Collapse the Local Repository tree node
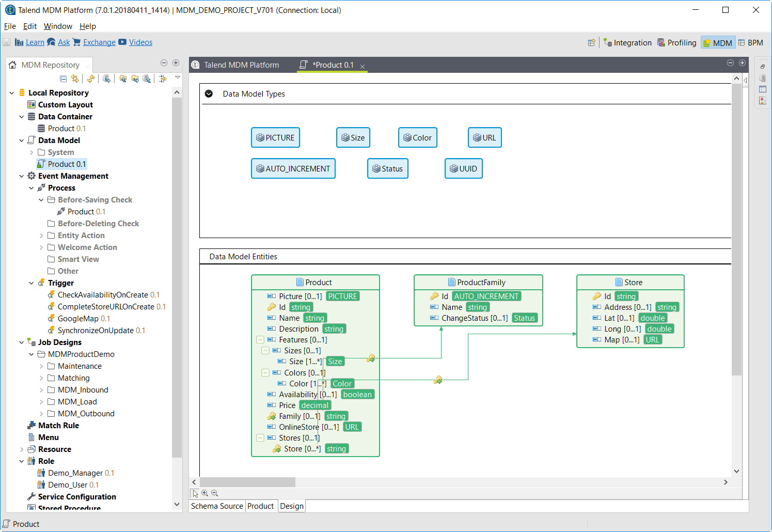This screenshot has width=772, height=532. (12, 93)
